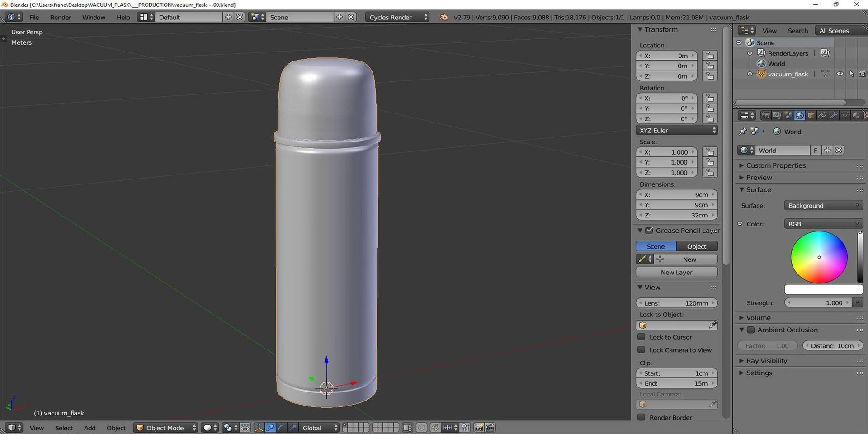Viewport: 868px width, 434px height.
Task: Enable the Render Border checkbox
Action: (641, 417)
